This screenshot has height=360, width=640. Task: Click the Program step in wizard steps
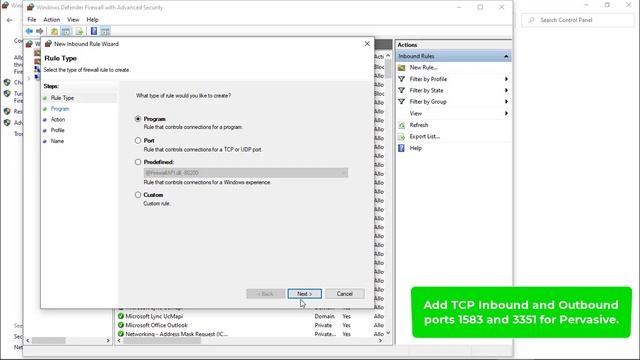point(60,109)
